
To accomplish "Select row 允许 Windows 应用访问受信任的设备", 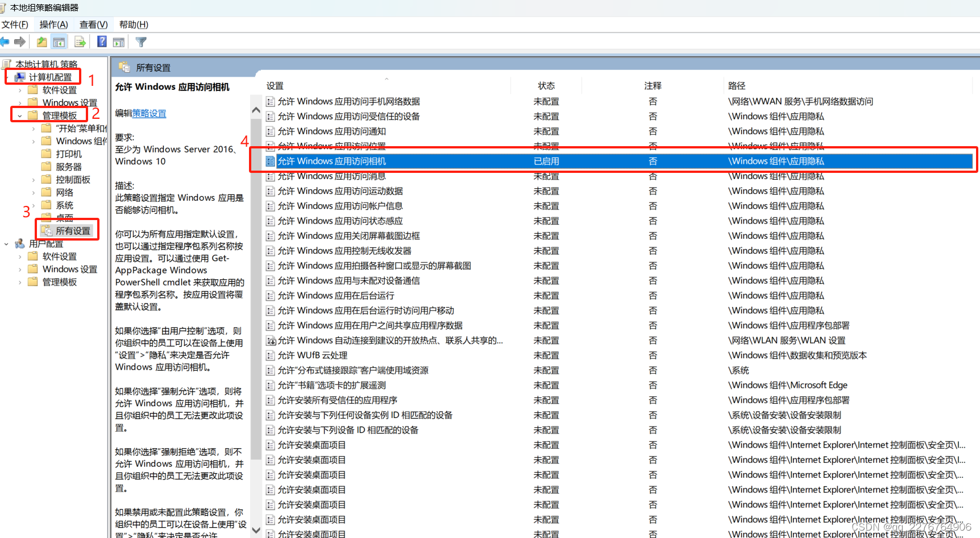I will pyautogui.click(x=618, y=117).
